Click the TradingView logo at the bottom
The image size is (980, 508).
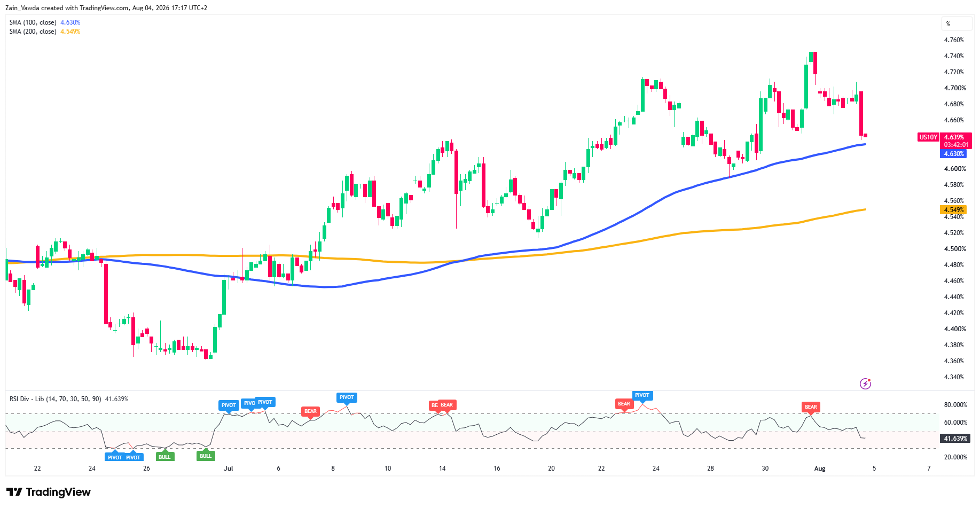point(49,492)
